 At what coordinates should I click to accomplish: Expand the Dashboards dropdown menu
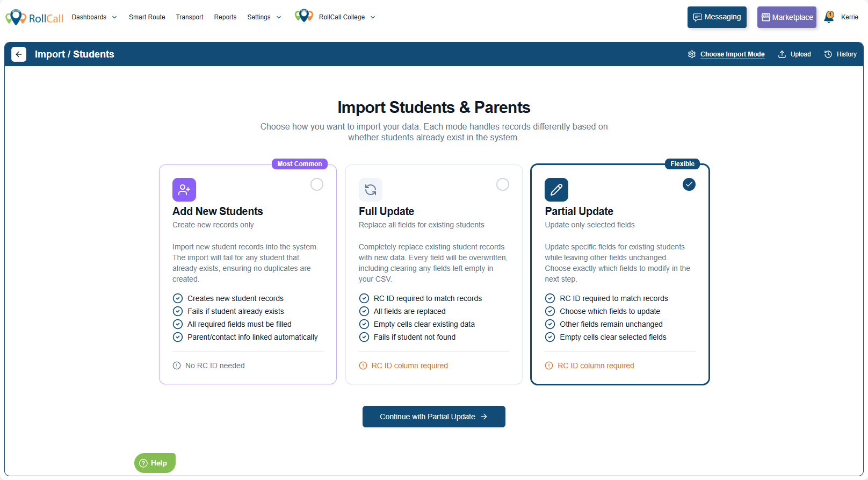tap(95, 17)
